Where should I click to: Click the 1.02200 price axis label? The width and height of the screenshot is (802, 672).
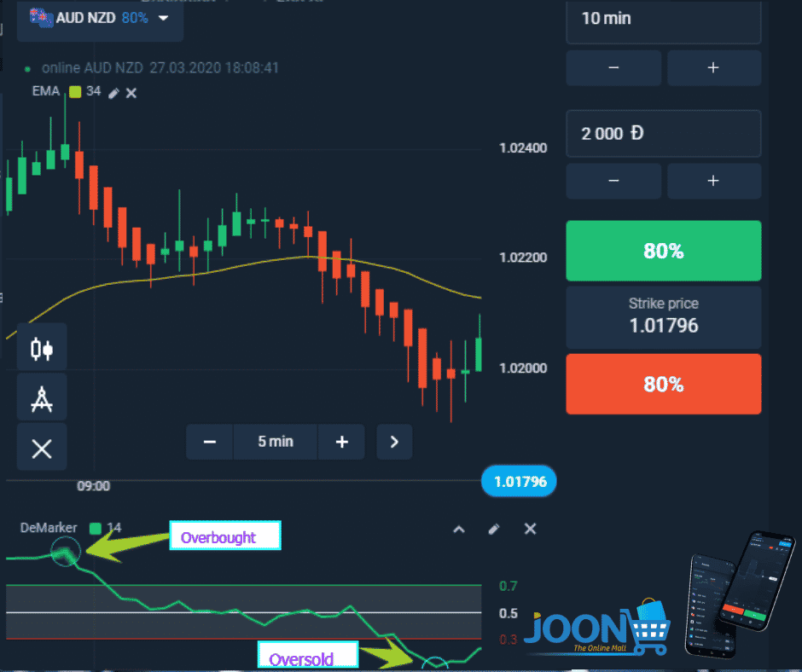[x=523, y=258]
